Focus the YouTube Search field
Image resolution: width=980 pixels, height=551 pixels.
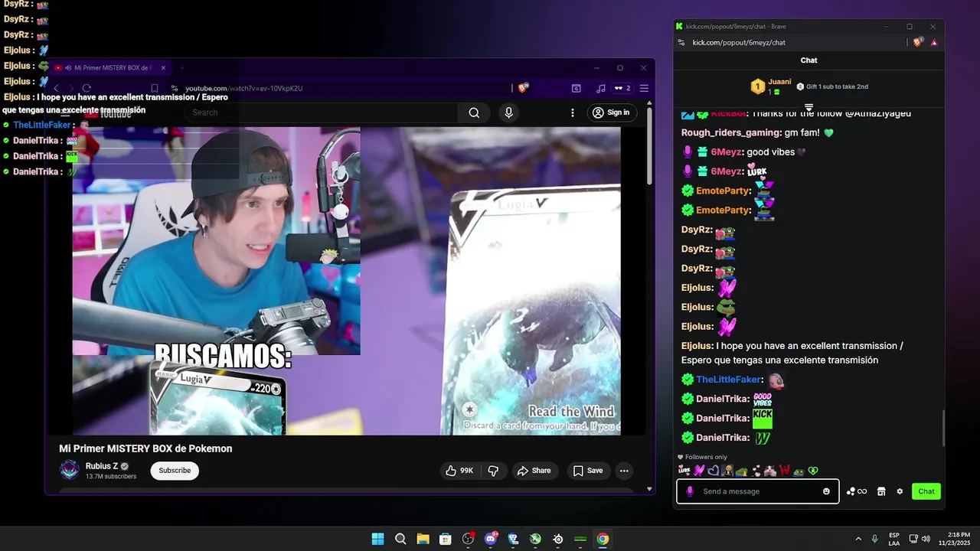tap(322, 112)
